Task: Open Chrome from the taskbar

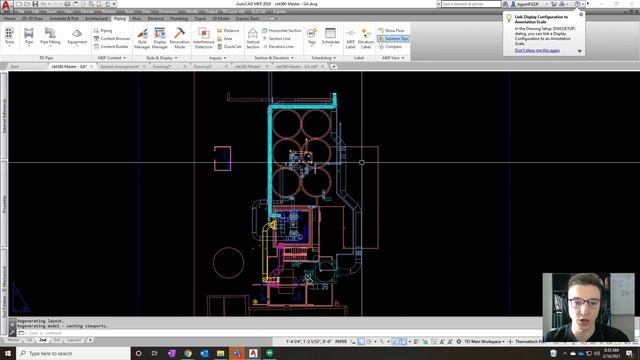Action: (188, 353)
